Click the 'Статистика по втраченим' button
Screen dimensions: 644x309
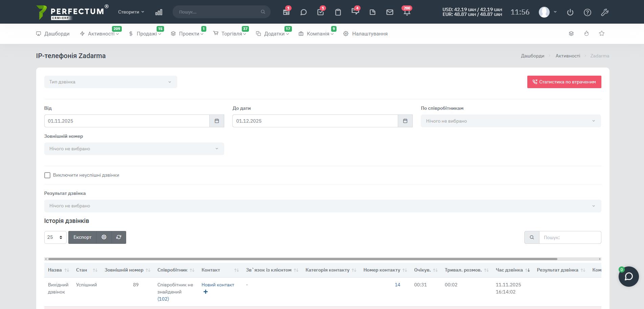tap(564, 82)
